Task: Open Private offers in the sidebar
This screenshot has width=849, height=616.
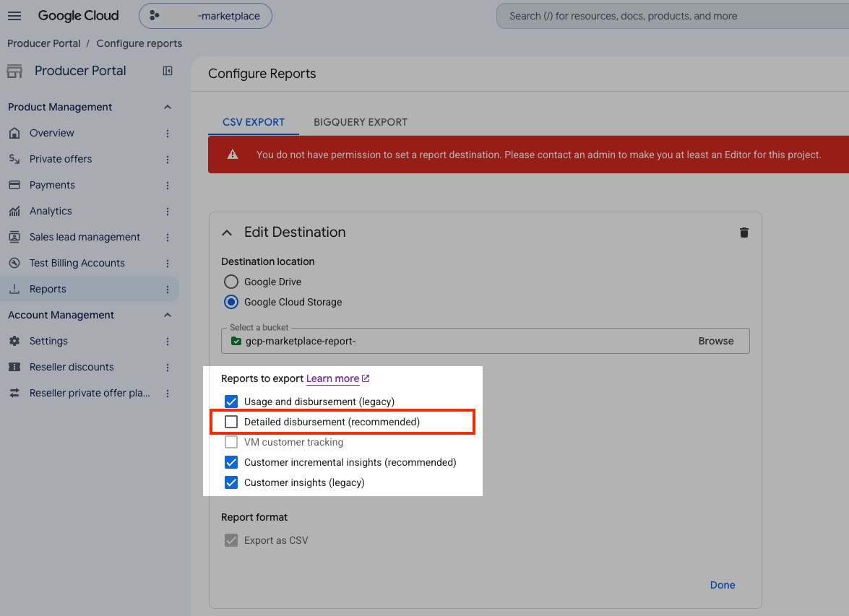Action: point(61,159)
